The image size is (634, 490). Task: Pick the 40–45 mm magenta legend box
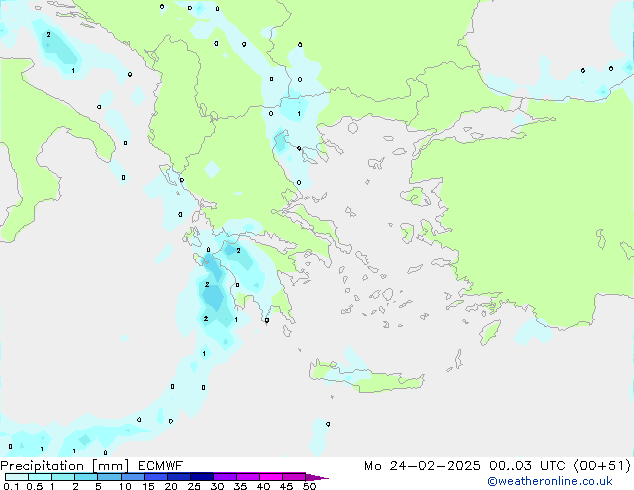pyautogui.click(x=271, y=477)
